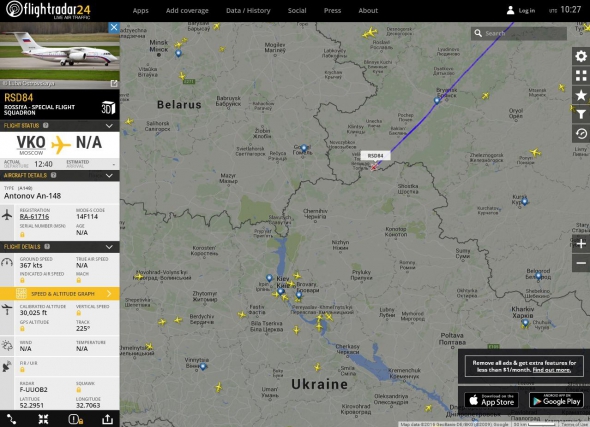Open the Apps menu
590x427 pixels.
click(140, 11)
